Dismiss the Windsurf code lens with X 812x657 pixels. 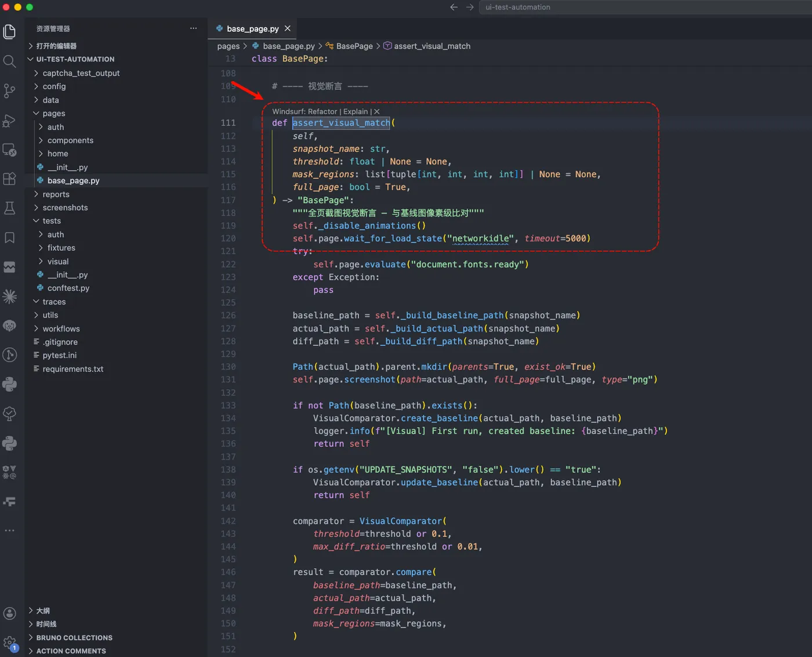[377, 111]
